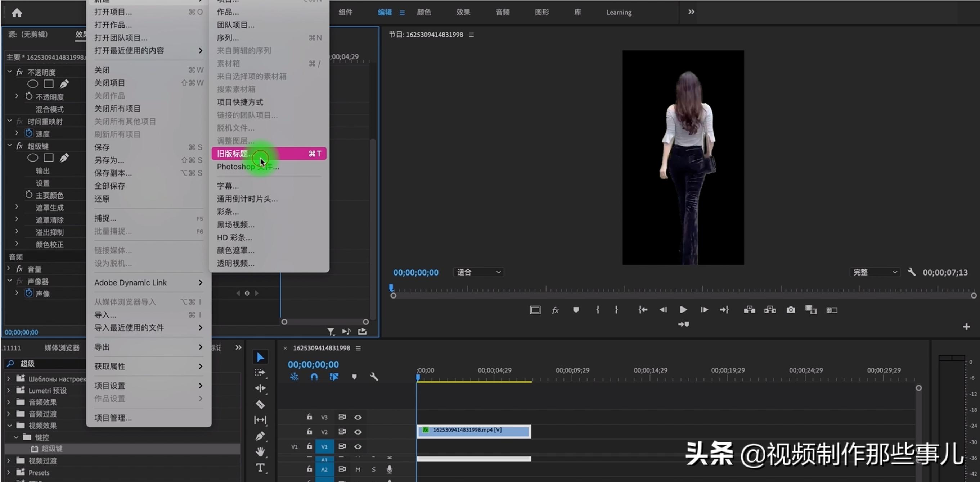
Task: Open timeline display settings with the wrench icon
Action: 374,377
